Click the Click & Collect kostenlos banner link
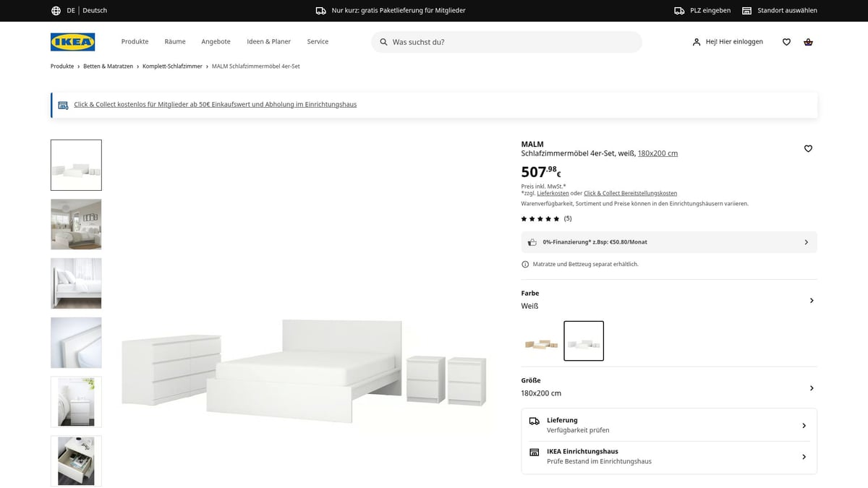This screenshot has width=868, height=488. [x=215, y=104]
